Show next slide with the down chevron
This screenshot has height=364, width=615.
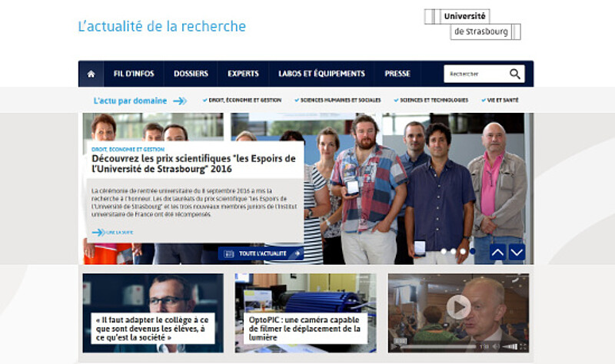pyautogui.click(x=517, y=252)
